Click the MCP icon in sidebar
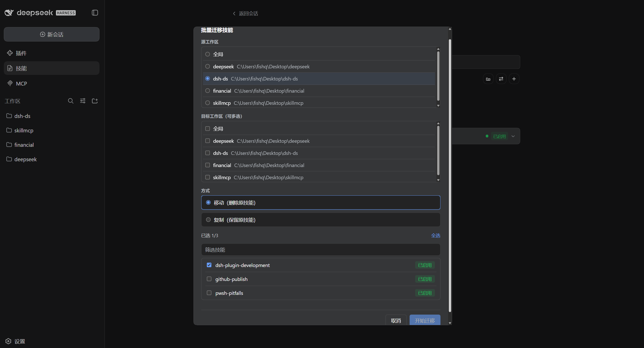Screen dimensions: 644x348 (x=10, y=83)
